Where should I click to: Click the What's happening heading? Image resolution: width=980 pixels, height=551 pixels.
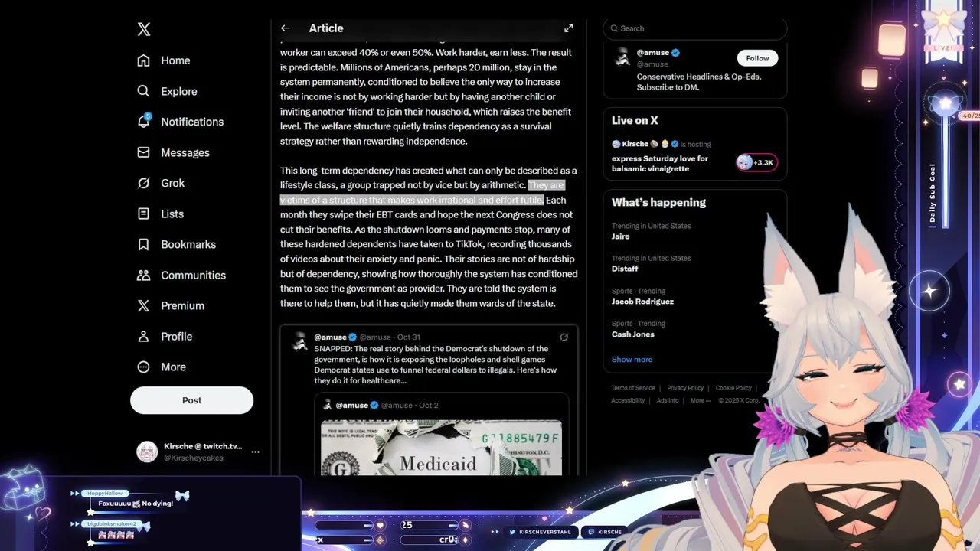(658, 202)
